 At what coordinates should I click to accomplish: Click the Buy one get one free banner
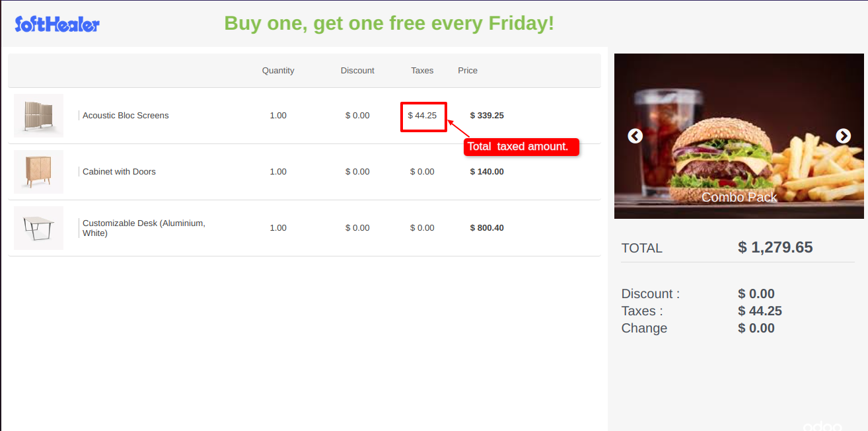pos(389,24)
